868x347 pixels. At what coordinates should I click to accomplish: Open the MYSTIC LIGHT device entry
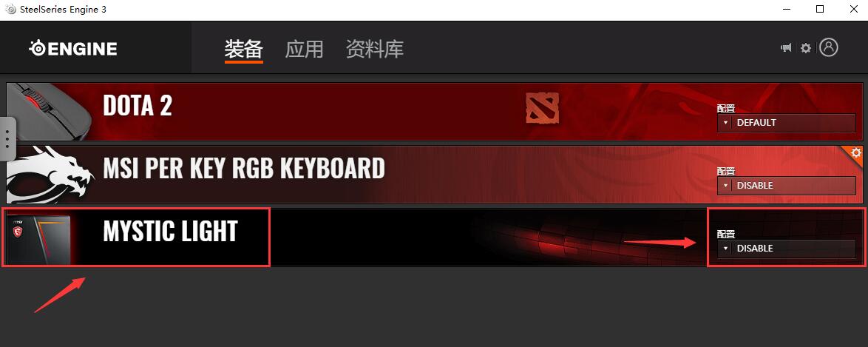(x=170, y=231)
